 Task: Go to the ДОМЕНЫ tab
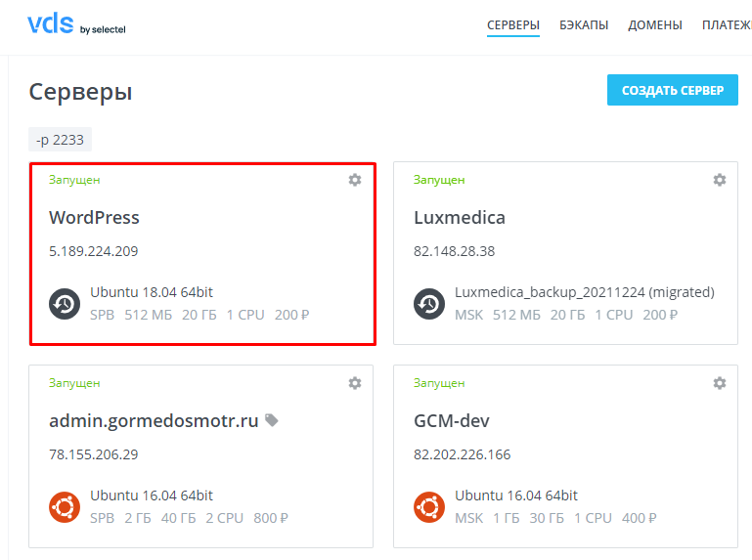click(655, 25)
